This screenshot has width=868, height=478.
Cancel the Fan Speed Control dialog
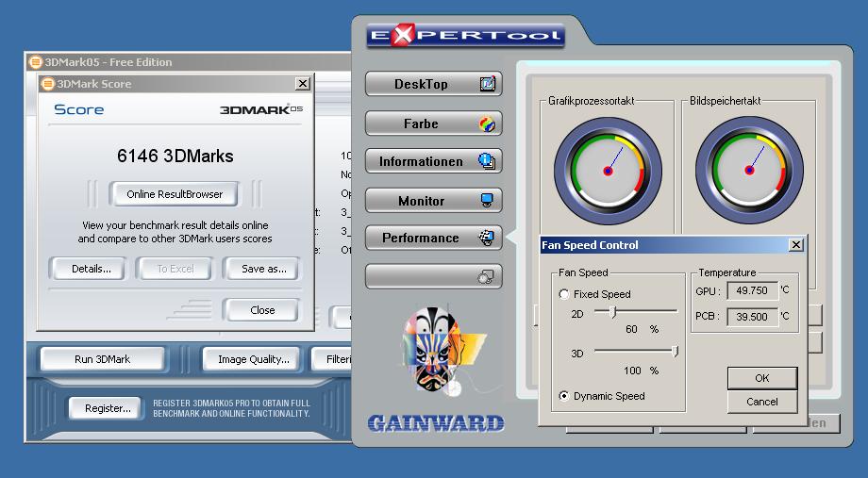[762, 403]
